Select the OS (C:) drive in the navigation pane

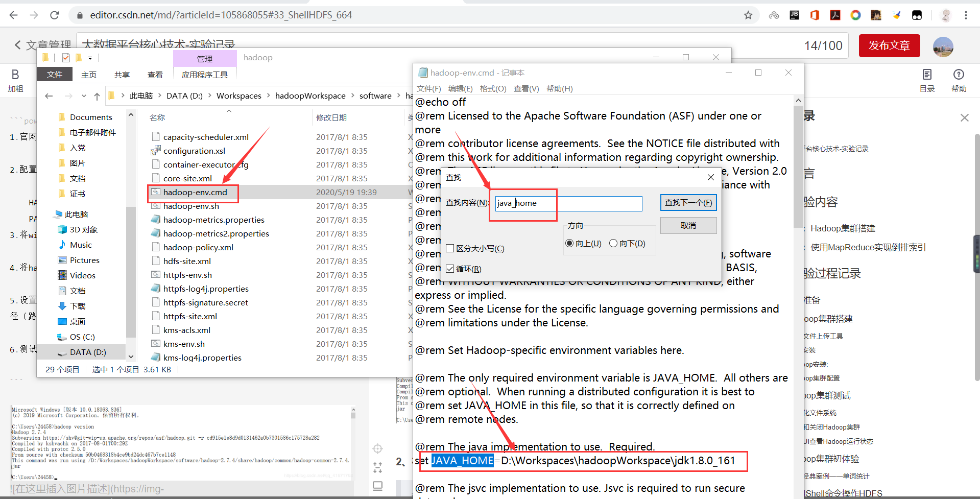pos(82,337)
